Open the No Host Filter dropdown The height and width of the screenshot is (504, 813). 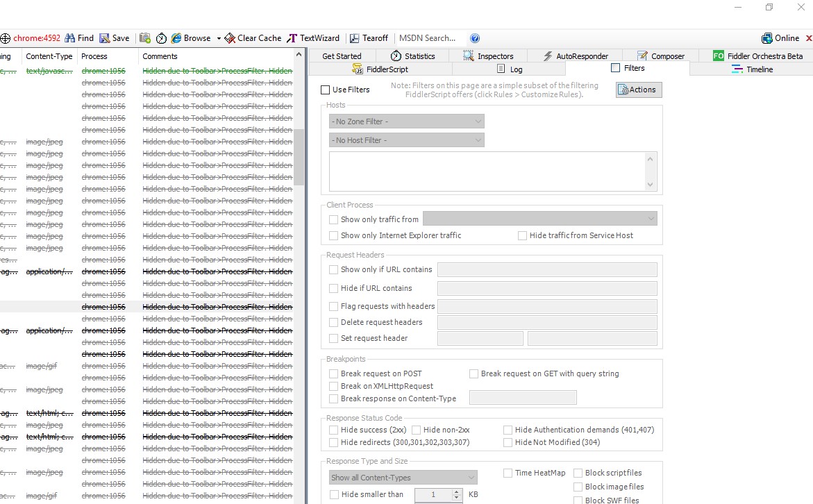(x=407, y=140)
